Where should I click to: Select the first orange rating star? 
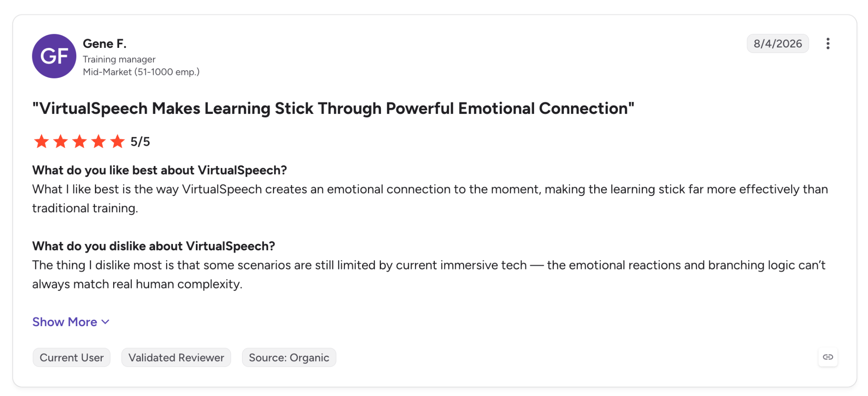click(42, 141)
